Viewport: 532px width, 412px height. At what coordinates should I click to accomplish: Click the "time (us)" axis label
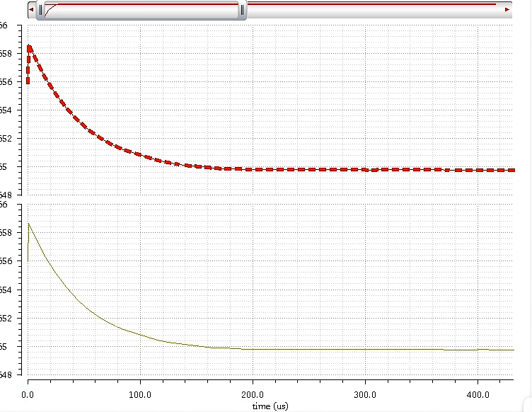(272, 406)
